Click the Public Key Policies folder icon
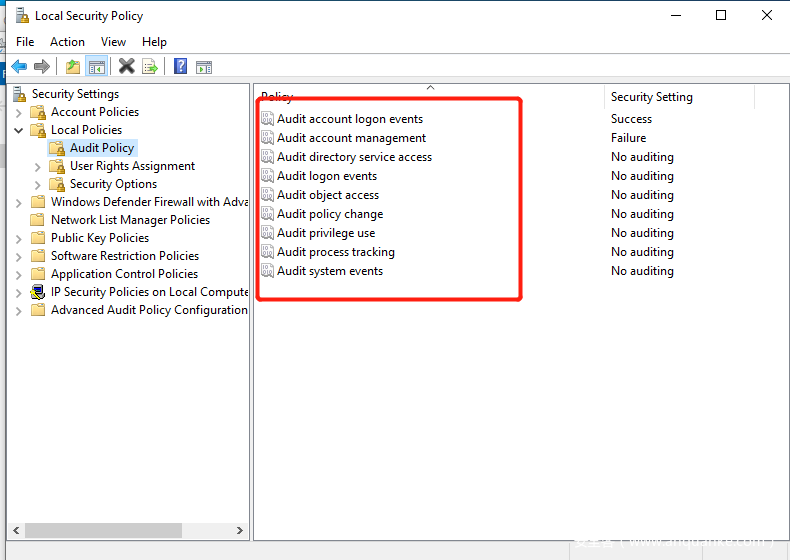The image size is (790, 560). point(38,238)
